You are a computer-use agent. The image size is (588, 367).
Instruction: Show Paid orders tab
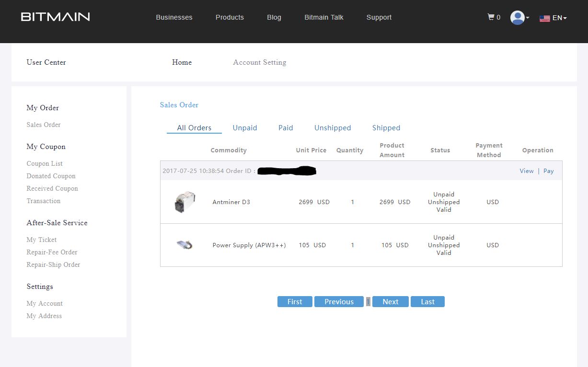[x=286, y=128]
